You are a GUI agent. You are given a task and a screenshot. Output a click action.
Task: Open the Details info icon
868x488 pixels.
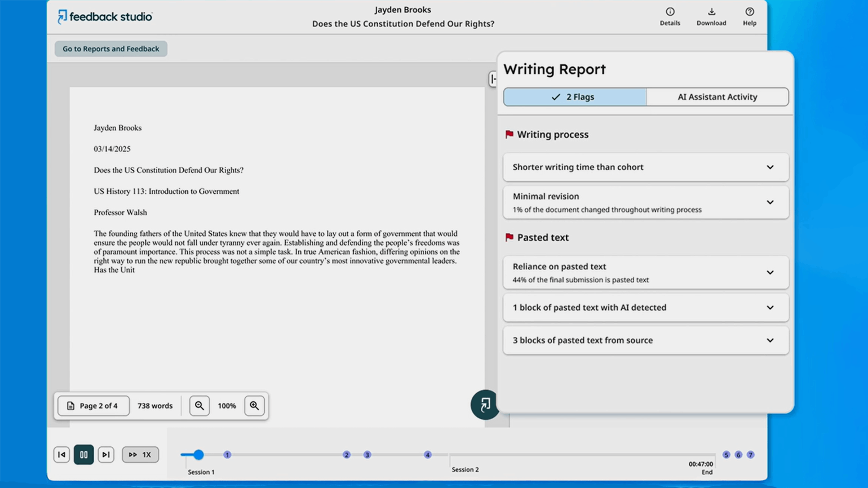click(x=670, y=16)
